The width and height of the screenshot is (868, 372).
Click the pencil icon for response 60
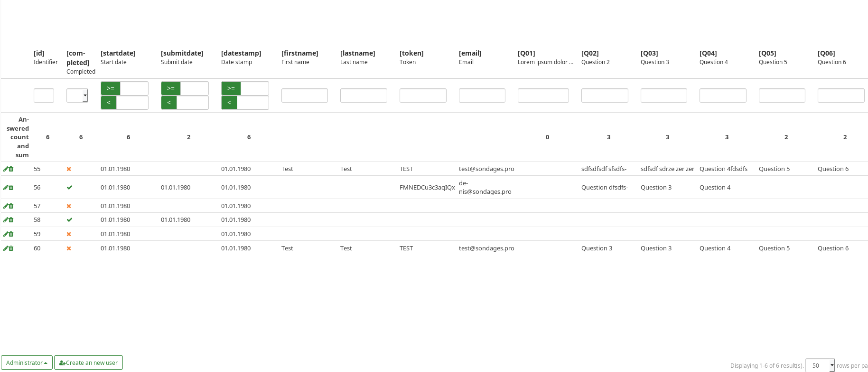pyautogui.click(x=6, y=248)
